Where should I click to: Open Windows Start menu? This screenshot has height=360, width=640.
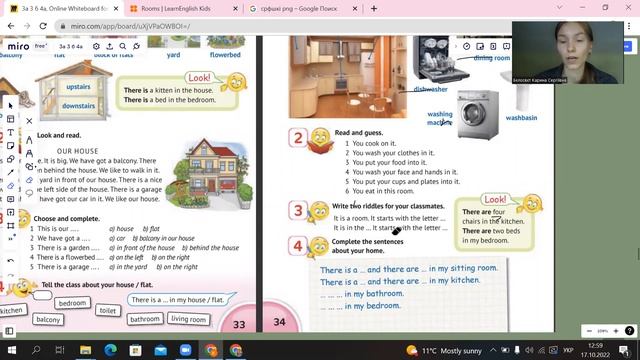[x=11, y=350]
